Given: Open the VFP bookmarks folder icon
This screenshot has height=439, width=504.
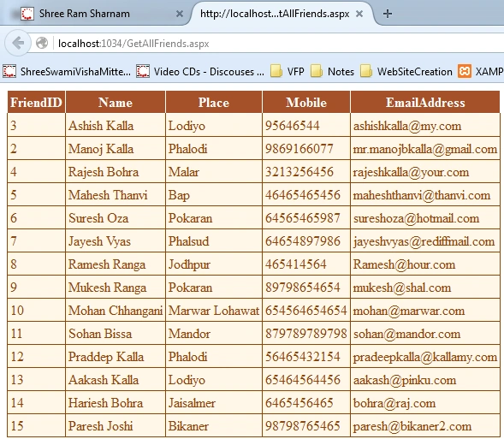Looking at the screenshot, I should tap(276, 71).
